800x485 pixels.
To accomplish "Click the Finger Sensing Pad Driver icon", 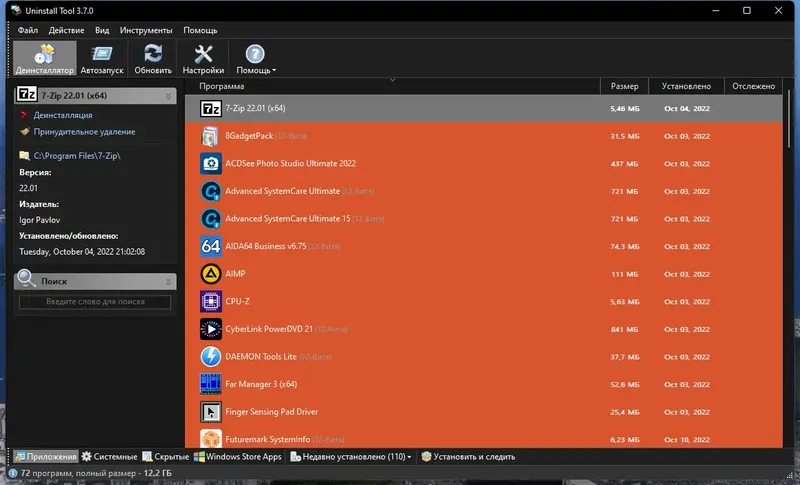I will (x=211, y=412).
